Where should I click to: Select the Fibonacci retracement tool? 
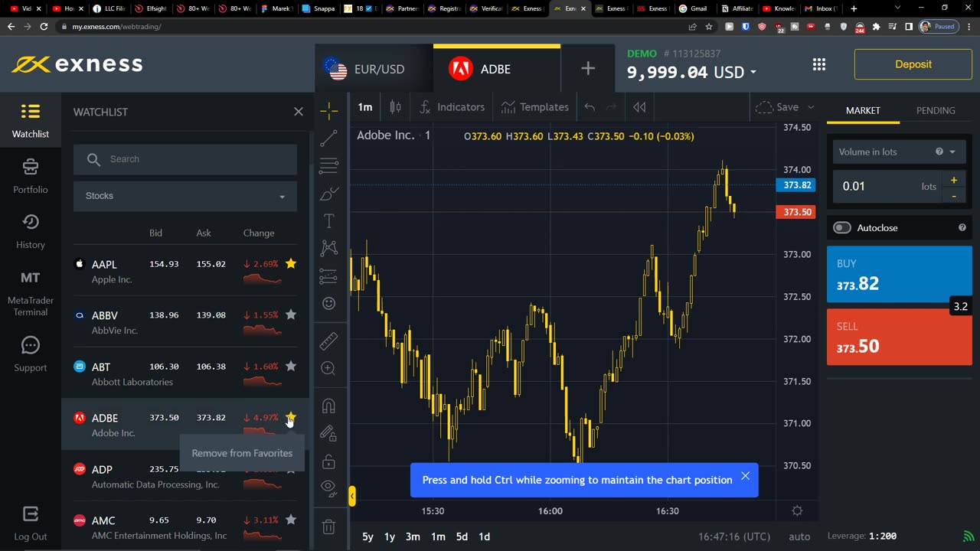coord(329,166)
